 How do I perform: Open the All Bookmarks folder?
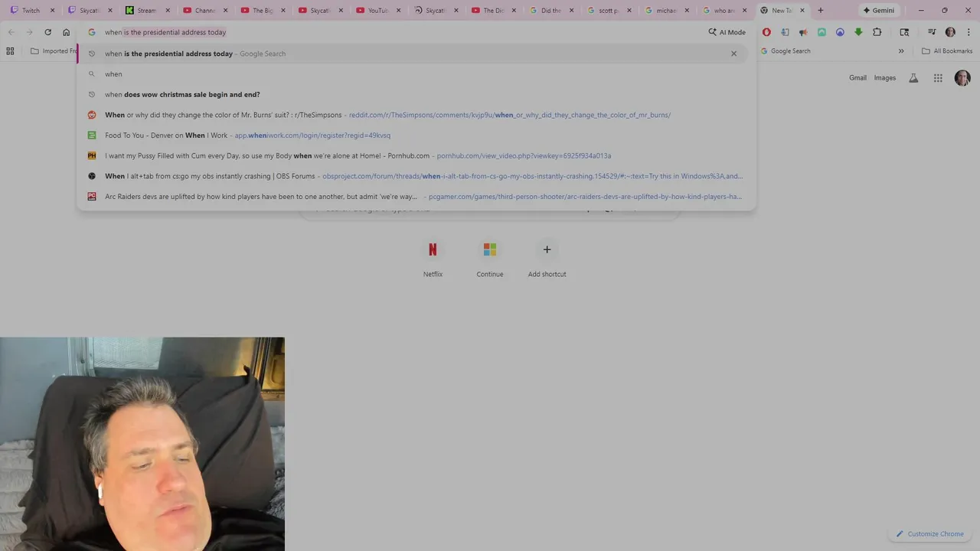[x=947, y=51]
